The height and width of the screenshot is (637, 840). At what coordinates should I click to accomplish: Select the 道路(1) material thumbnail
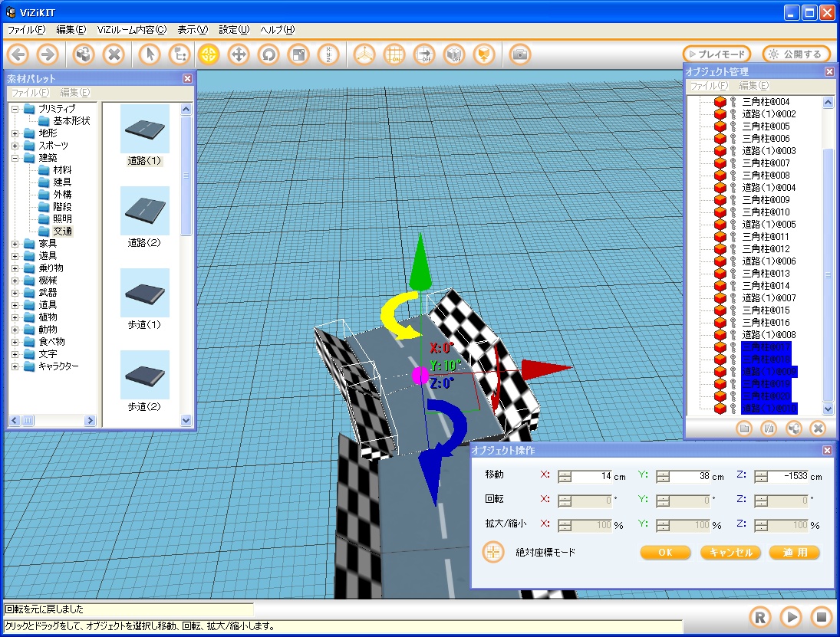(145, 129)
